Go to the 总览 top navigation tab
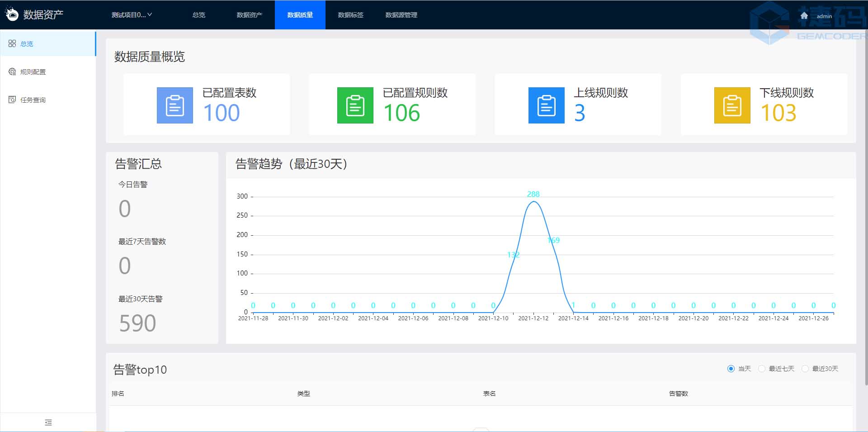This screenshot has width=868, height=432. click(x=199, y=15)
